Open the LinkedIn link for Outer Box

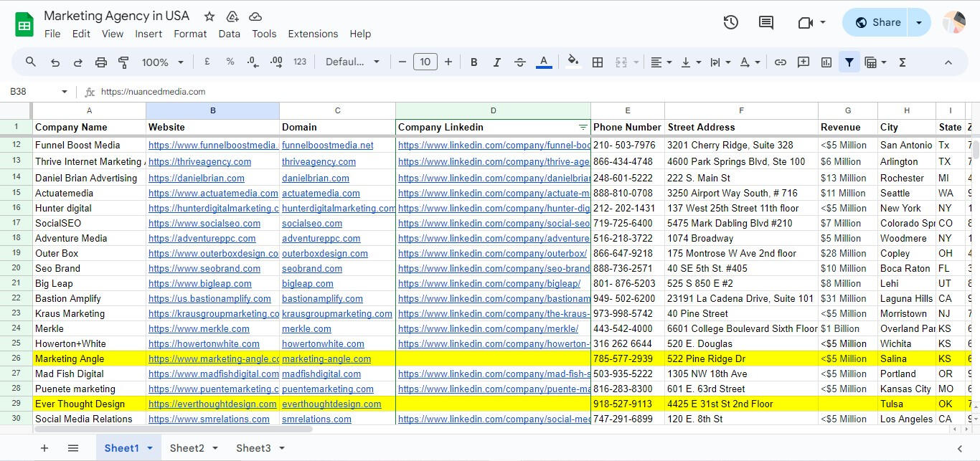tap(492, 253)
